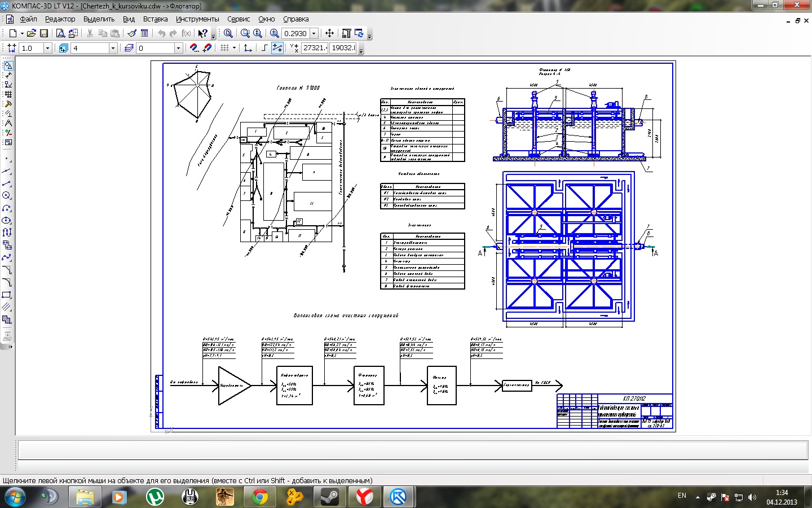Click the cut scissors icon
Image resolution: width=812 pixels, height=508 pixels.
pos(90,33)
